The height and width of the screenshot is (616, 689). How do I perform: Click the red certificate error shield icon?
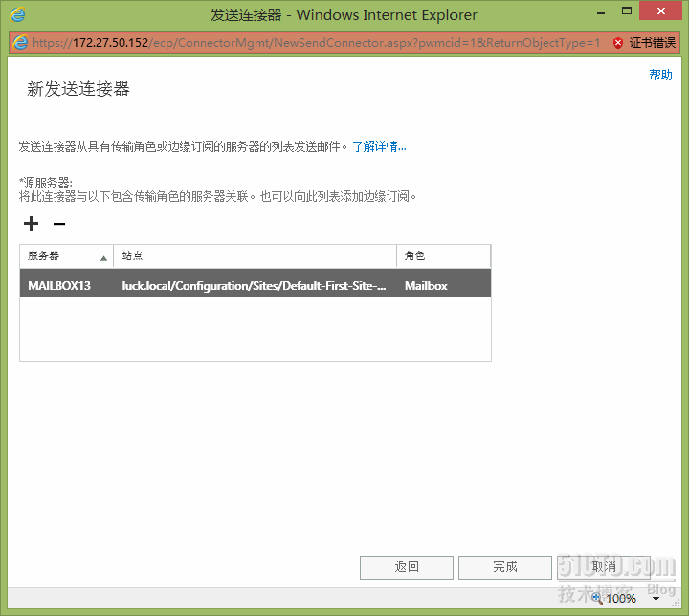tap(618, 43)
